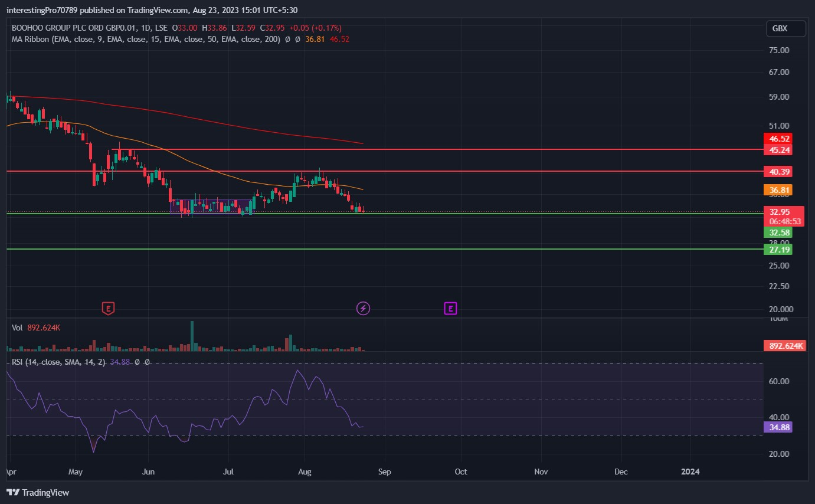The width and height of the screenshot is (815, 504).
Task: Open the GBX currency selector
Action: tap(785, 28)
